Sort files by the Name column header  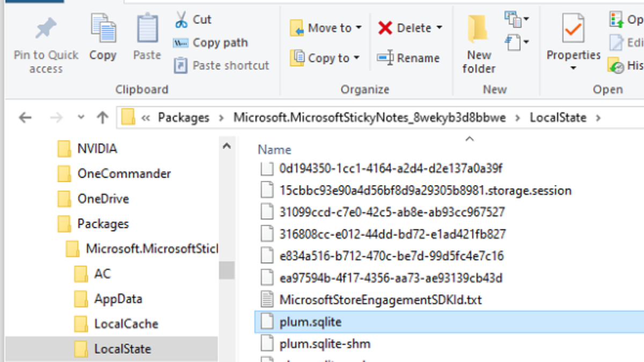[274, 150]
